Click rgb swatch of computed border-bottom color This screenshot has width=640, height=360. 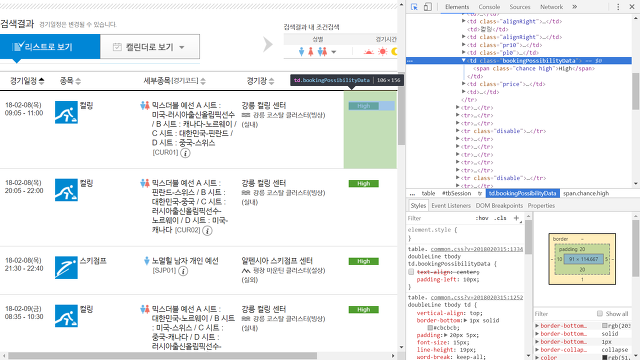604,326
